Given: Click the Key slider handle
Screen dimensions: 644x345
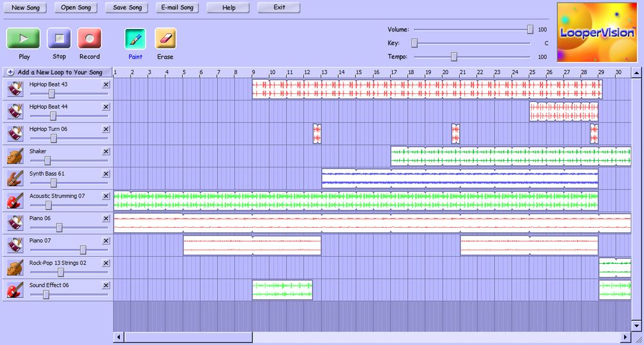Looking at the screenshot, I should pyautogui.click(x=415, y=43).
